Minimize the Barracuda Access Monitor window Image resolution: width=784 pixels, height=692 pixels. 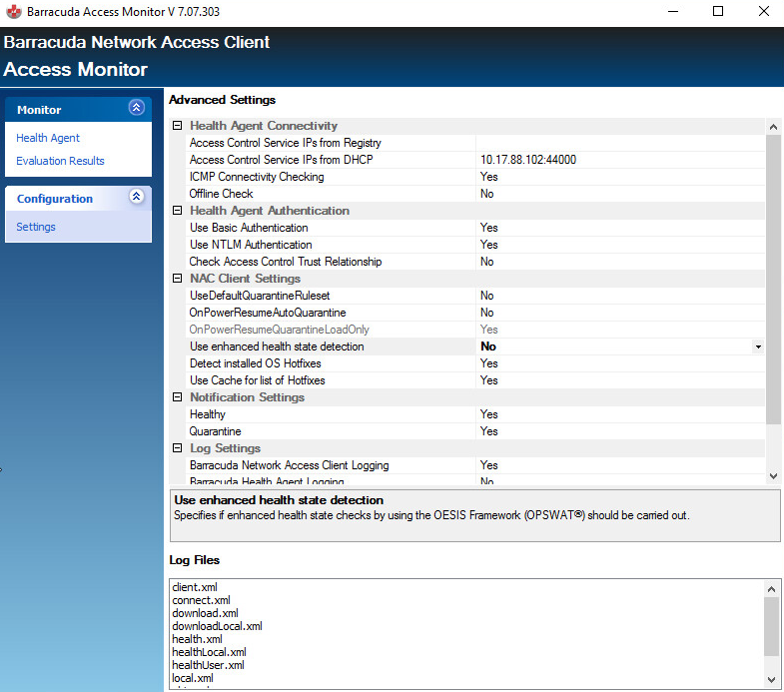(x=673, y=11)
